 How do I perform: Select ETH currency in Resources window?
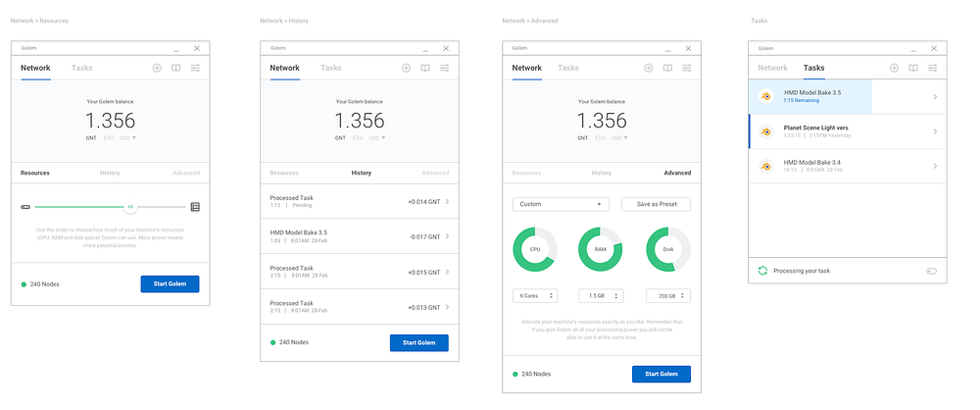109,137
